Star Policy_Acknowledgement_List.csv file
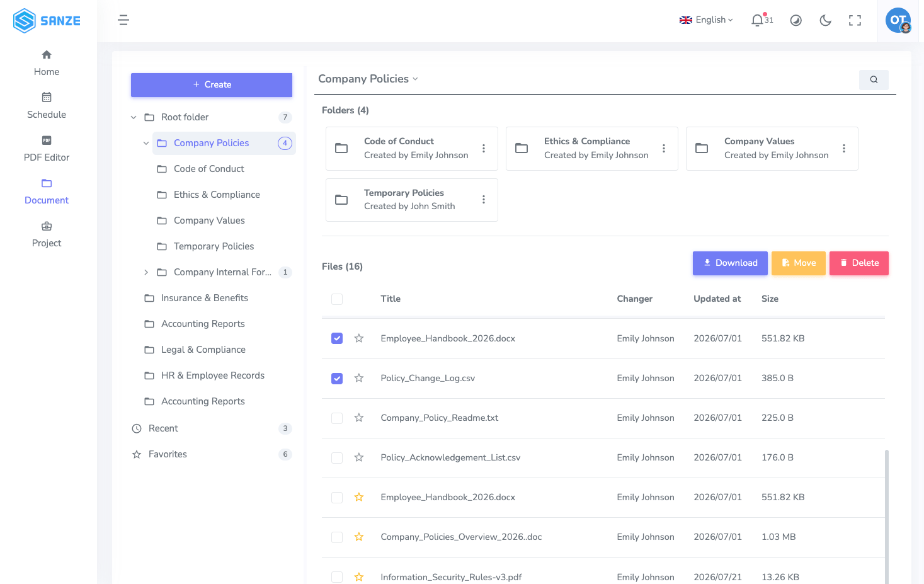This screenshot has height=584, width=924. [x=359, y=457]
